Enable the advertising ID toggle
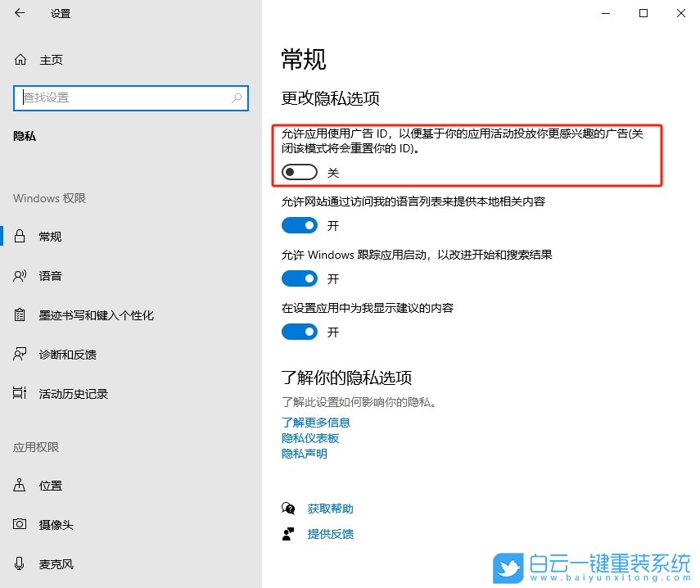Image resolution: width=700 pixels, height=588 pixels. (x=299, y=172)
